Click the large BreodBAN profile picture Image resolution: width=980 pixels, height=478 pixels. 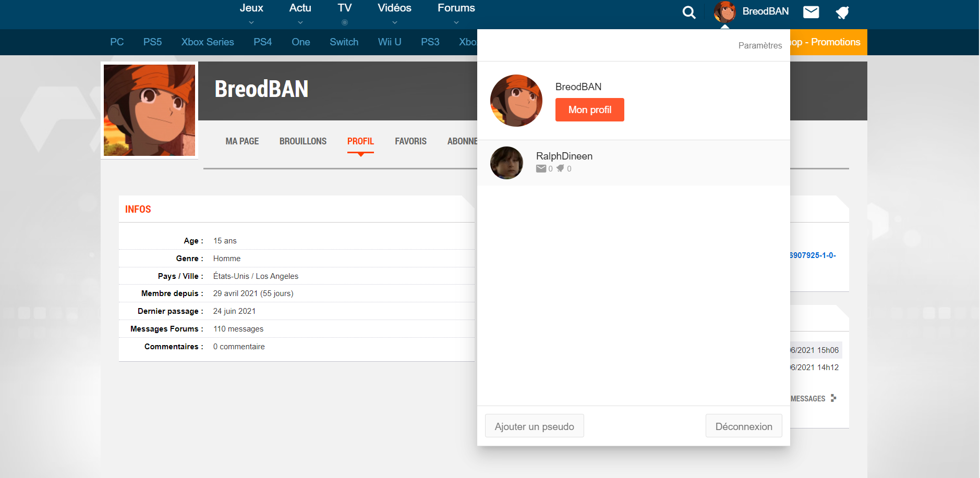click(149, 110)
